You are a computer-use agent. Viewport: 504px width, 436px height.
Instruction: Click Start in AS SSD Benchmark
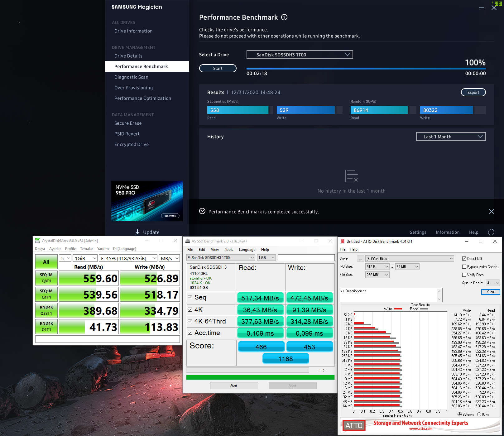pos(234,386)
